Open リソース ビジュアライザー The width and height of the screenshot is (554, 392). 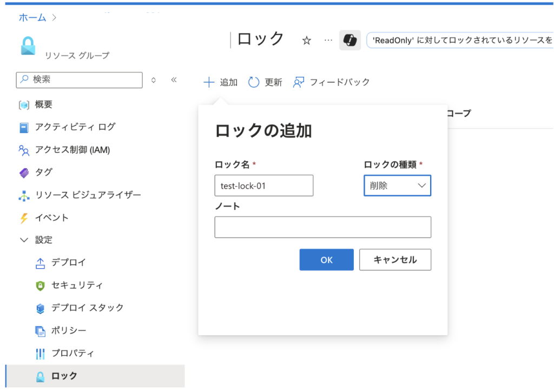pos(88,195)
